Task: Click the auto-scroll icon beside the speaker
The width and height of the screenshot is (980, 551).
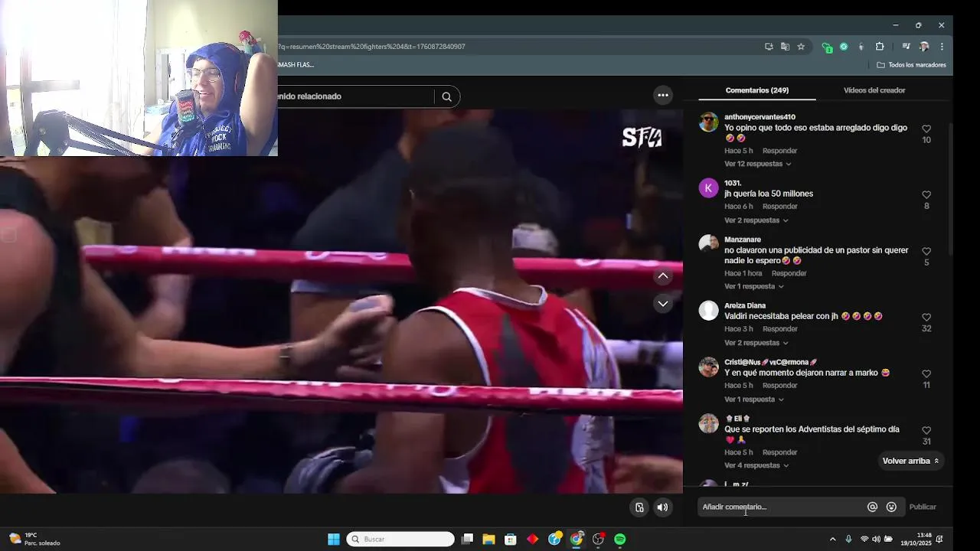Action: (639, 507)
